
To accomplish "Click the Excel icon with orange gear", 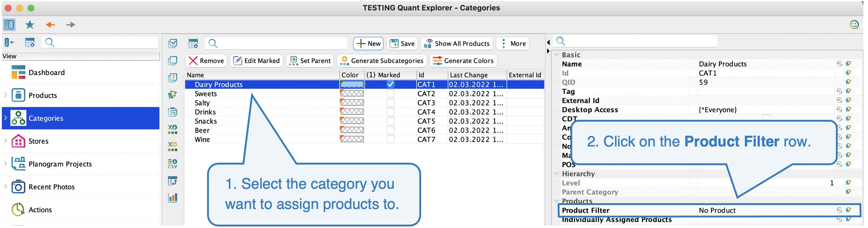I will click(x=173, y=146).
